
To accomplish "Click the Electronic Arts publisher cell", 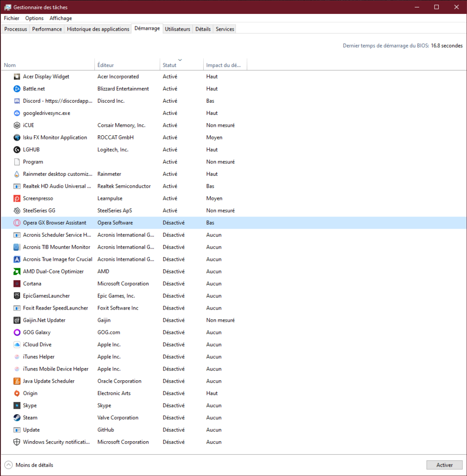I will [114, 393].
